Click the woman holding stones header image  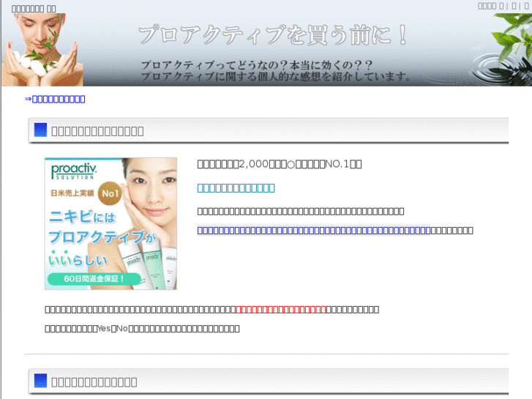pyautogui.click(x=42, y=50)
